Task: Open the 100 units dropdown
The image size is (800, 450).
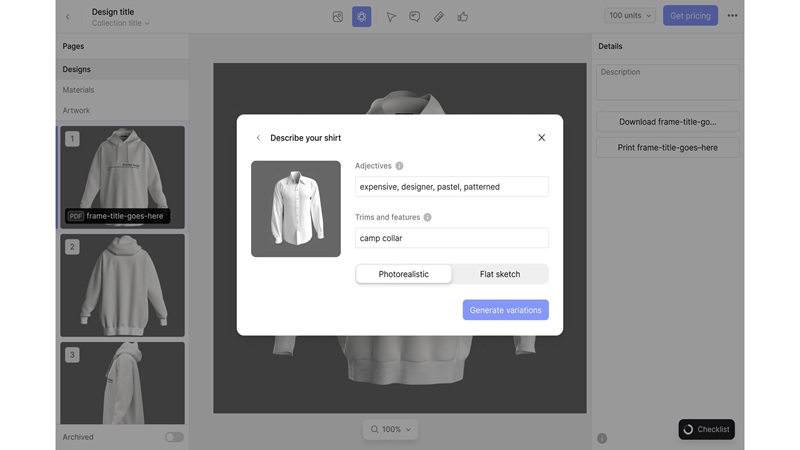Action: coord(630,16)
